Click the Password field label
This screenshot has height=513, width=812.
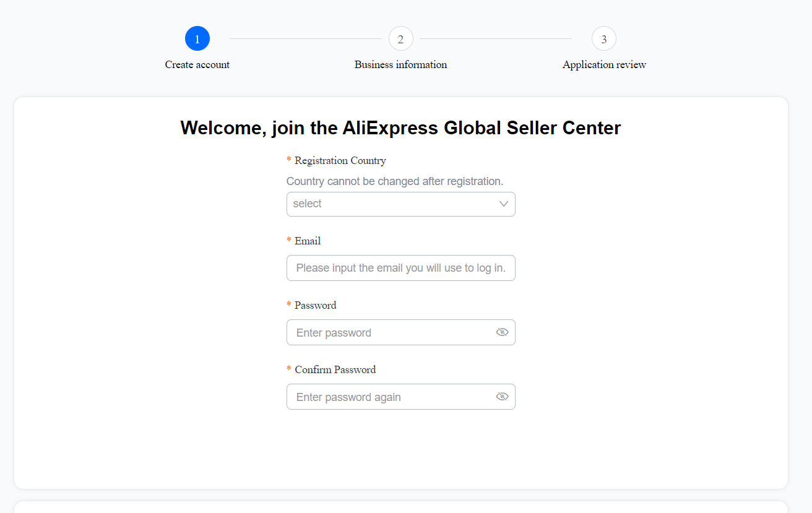[x=316, y=305]
